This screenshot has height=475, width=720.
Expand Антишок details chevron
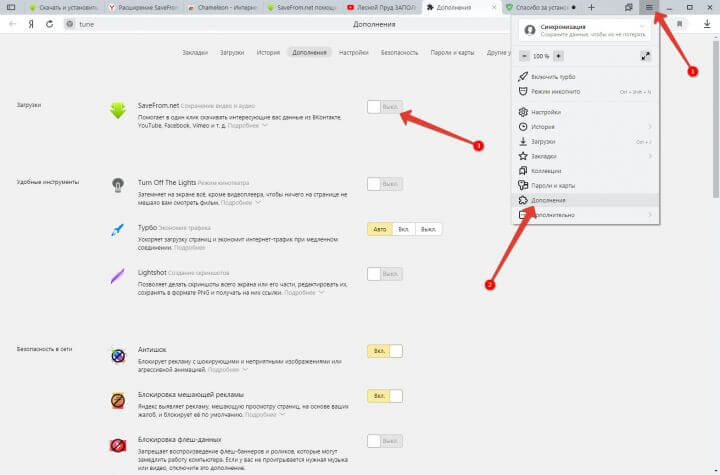click(245, 369)
